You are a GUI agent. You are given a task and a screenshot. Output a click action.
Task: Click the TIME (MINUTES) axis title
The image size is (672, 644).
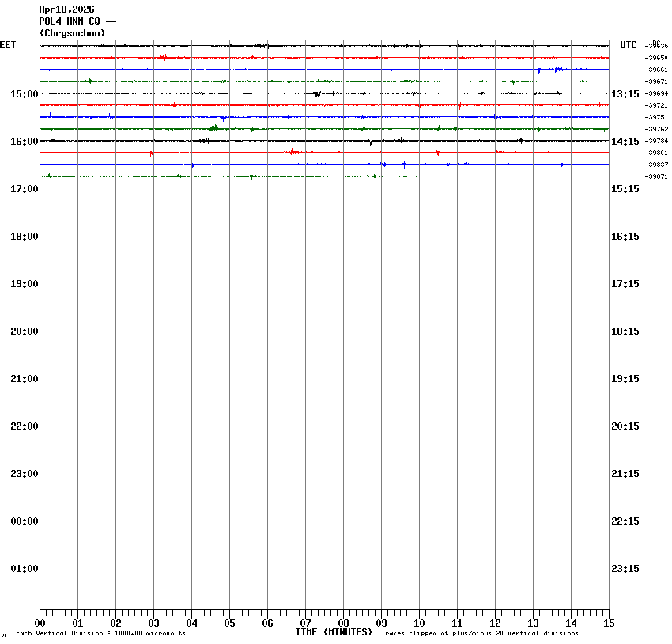pos(334,632)
